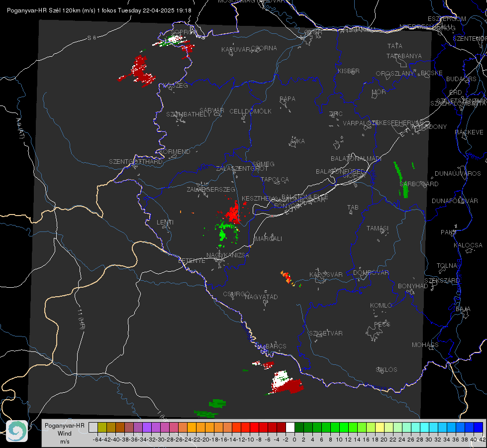Image resolution: width=487 pixels, height=448 pixels.
Task: Click the PÁPA city label
Action: [288, 99]
